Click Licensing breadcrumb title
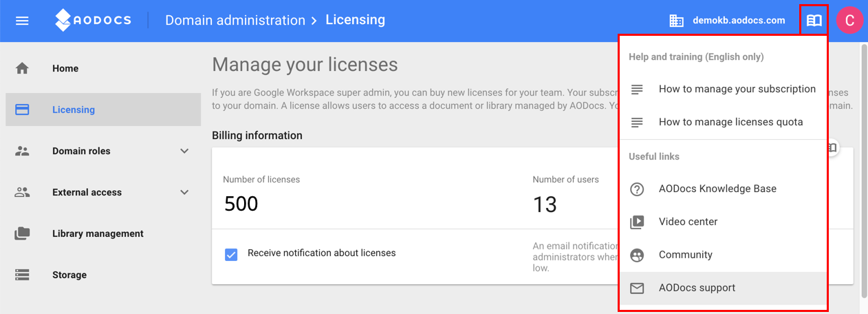868x314 pixels. (x=356, y=20)
